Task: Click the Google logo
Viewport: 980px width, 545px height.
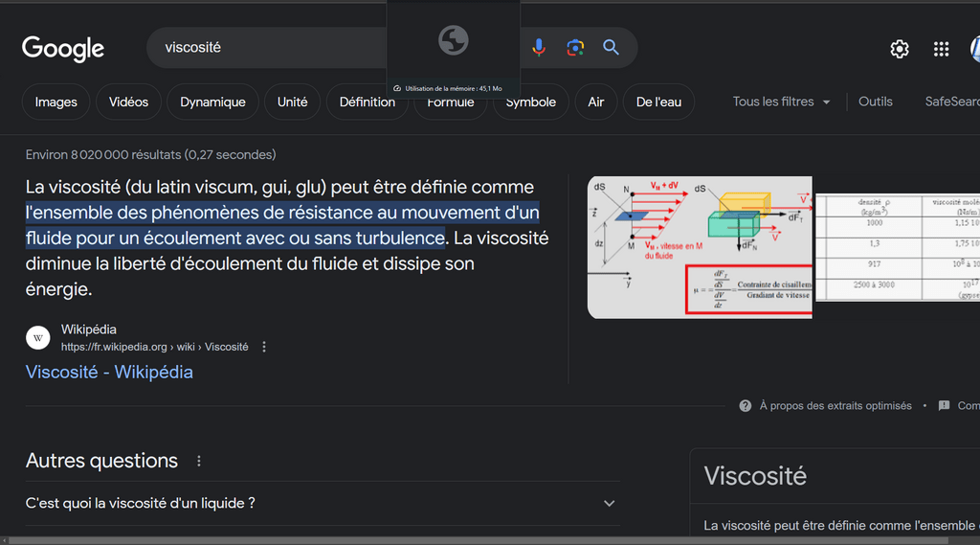Action: tap(63, 48)
